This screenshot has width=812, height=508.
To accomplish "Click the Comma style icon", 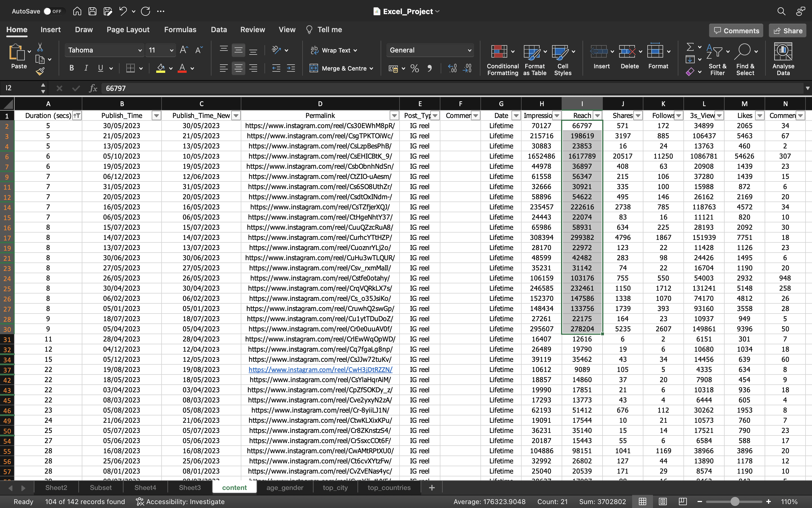I will pyautogui.click(x=429, y=69).
